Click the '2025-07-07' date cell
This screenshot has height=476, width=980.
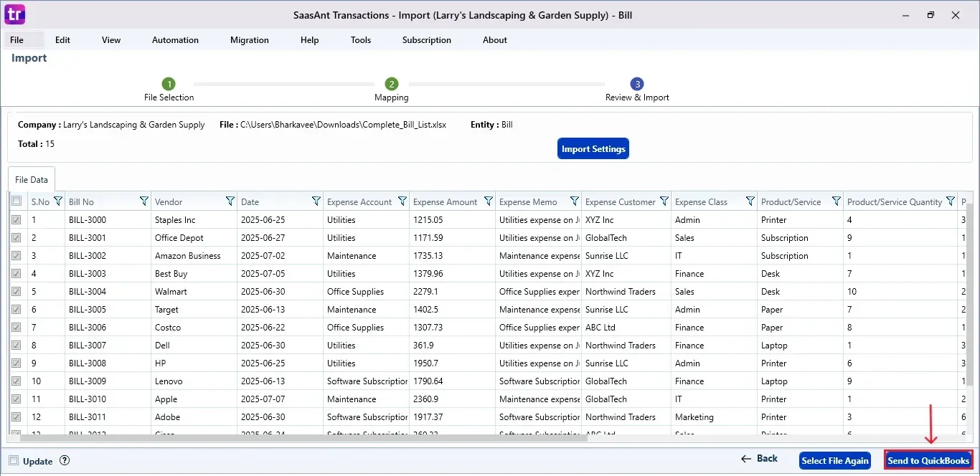pos(280,399)
